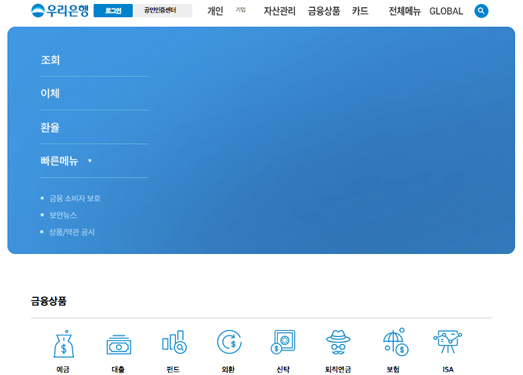523x375 pixels.
Task: Click 환율 in the blue panel
Action: [50, 127]
